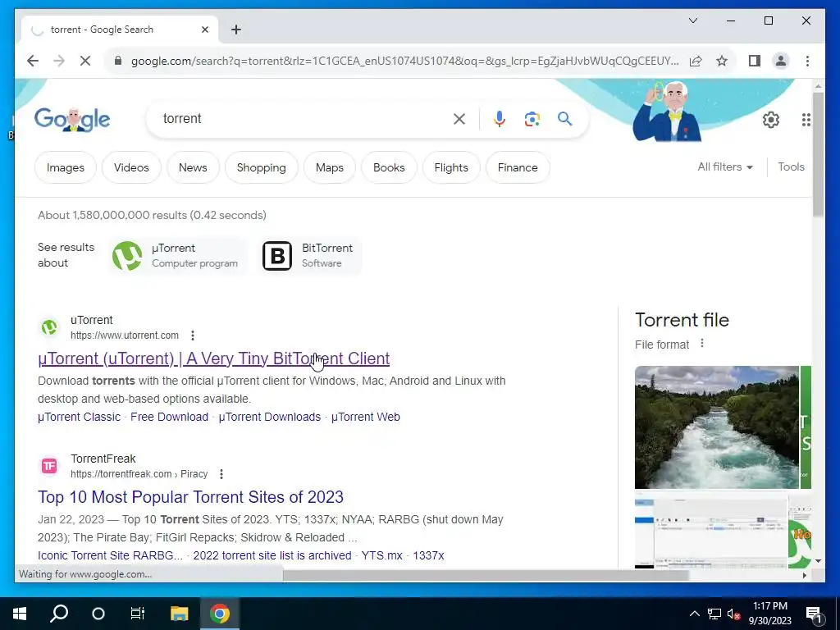Image resolution: width=840 pixels, height=630 pixels.
Task: Filter results by Images
Action: coord(66,167)
